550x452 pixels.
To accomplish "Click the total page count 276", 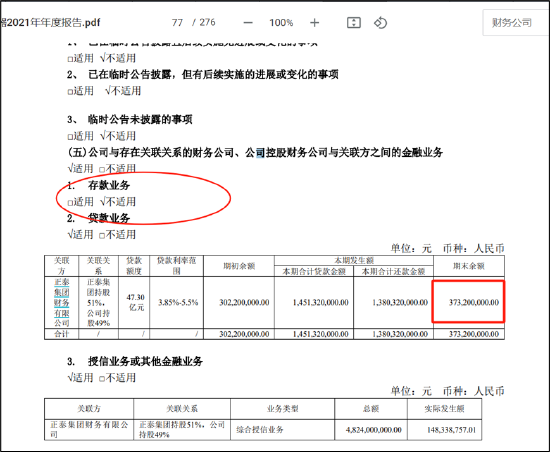I will point(207,22).
